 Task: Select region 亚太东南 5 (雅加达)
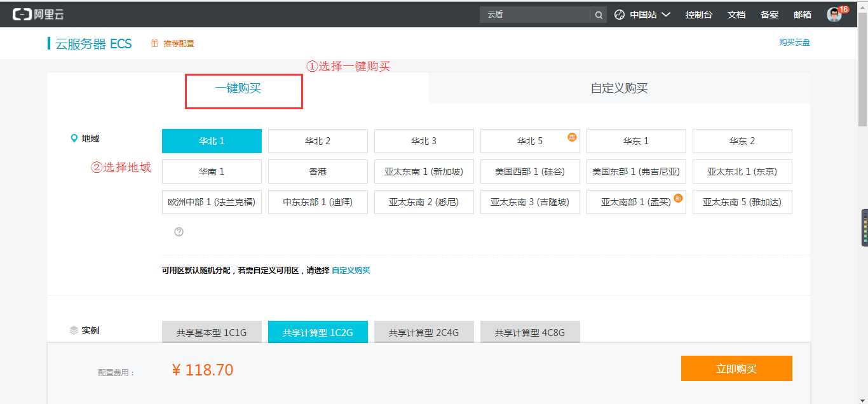tap(742, 202)
